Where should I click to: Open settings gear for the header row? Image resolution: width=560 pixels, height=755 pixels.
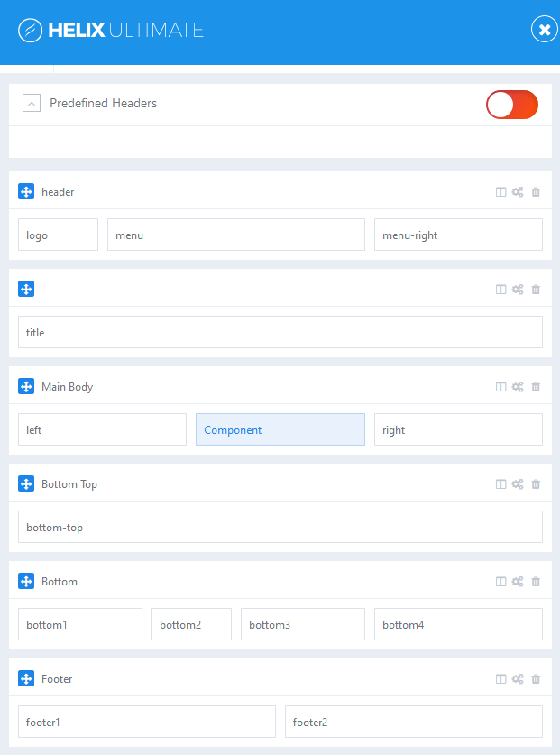pyautogui.click(x=518, y=192)
